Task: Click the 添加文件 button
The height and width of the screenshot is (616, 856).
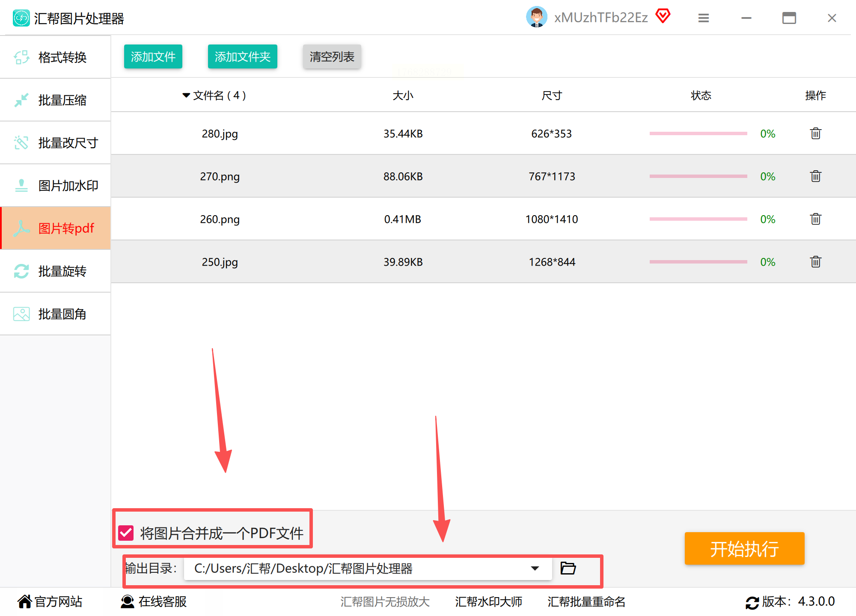Action: point(153,56)
